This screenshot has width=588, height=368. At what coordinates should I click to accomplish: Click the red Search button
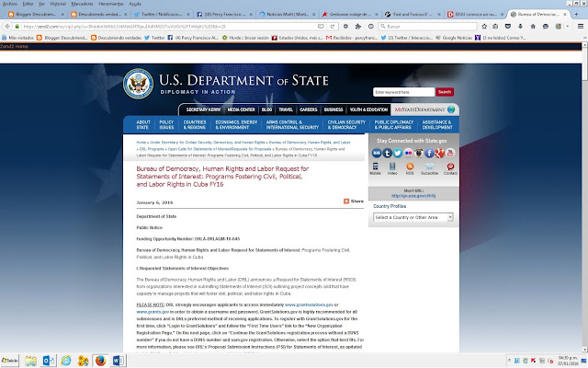445,92
